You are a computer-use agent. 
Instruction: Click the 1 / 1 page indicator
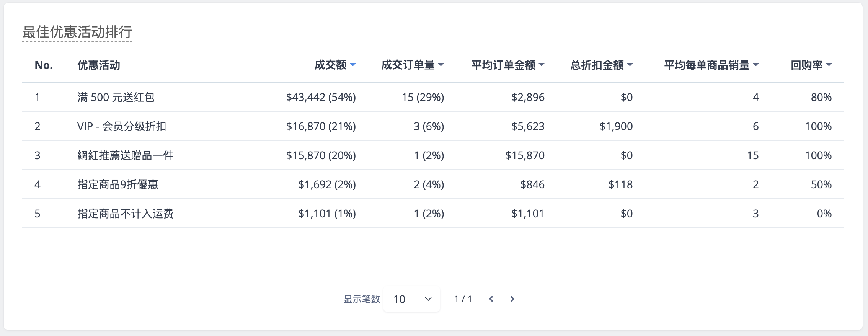click(463, 299)
